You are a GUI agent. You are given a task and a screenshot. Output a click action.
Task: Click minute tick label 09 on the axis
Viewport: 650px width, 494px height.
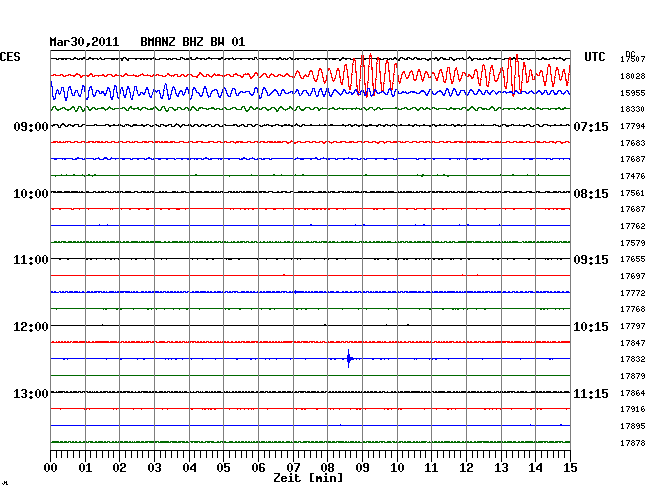pos(362,468)
